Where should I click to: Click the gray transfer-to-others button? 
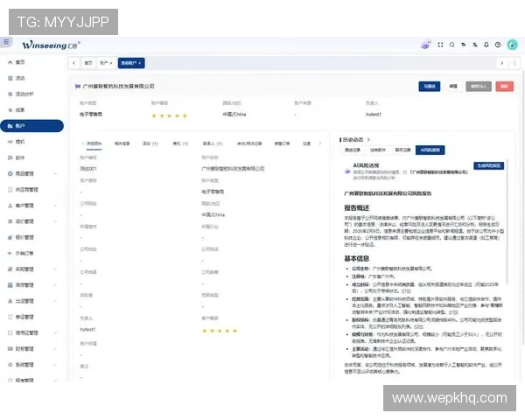(x=479, y=87)
